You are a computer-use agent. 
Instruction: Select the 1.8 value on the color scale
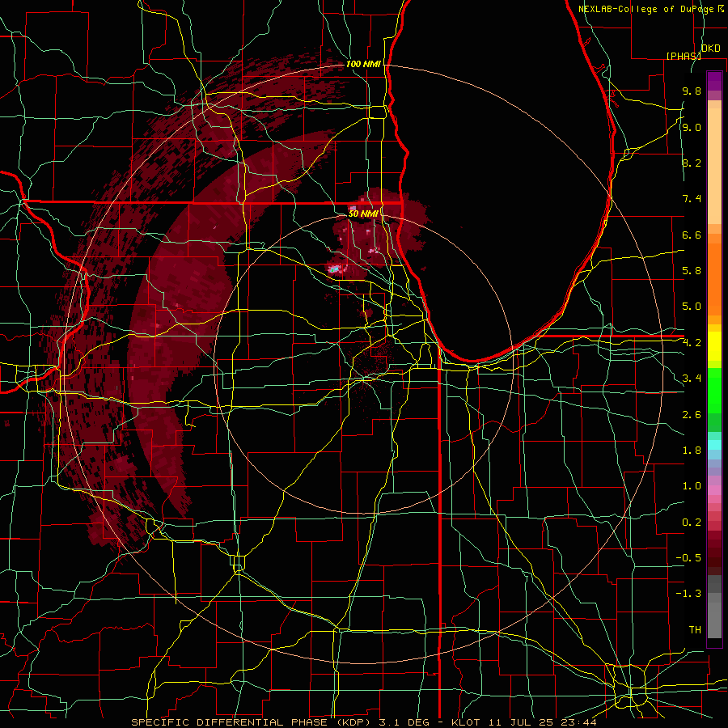click(692, 451)
